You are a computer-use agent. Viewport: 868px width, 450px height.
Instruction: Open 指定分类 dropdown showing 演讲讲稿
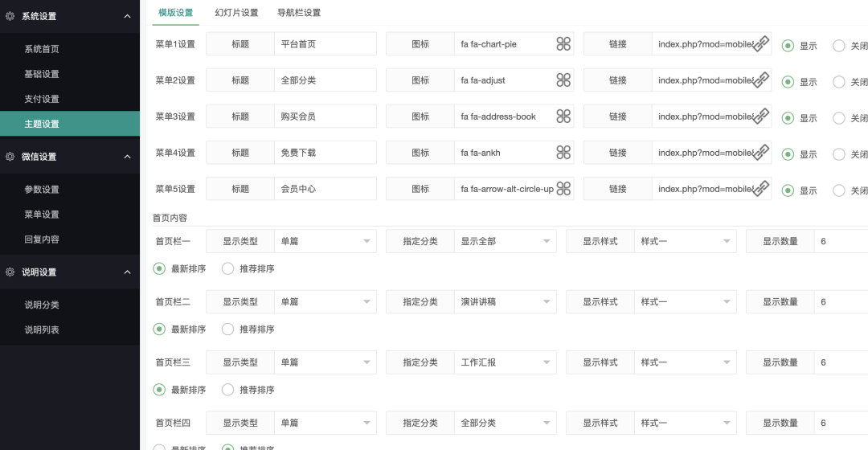[505, 301]
